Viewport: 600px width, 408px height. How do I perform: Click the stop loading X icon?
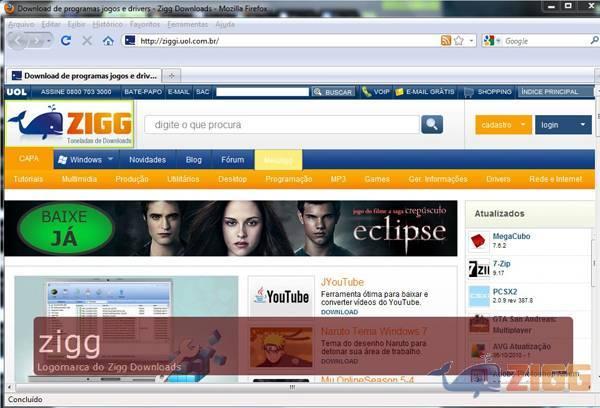(87, 41)
